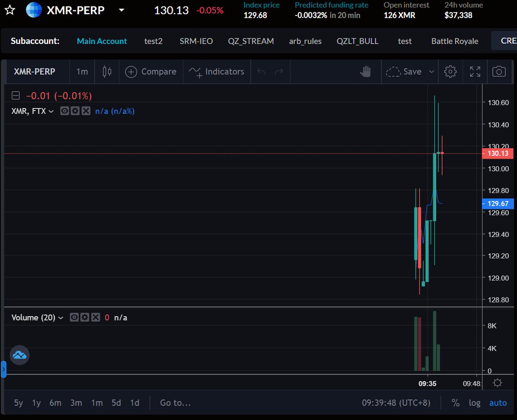Undo the last chart action
Viewport: 517px width, 420px height.
[x=262, y=72]
